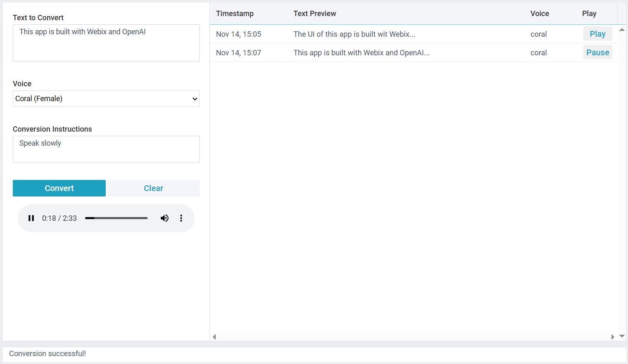Screen dimensions: 628x364
Task: Select the row previewing "The UI of this app"
Action: point(354,34)
